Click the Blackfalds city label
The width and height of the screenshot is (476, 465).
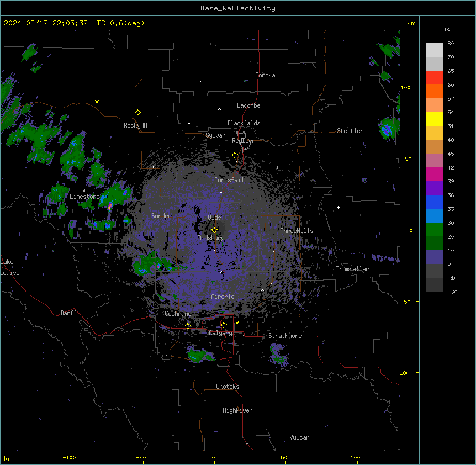(x=244, y=123)
